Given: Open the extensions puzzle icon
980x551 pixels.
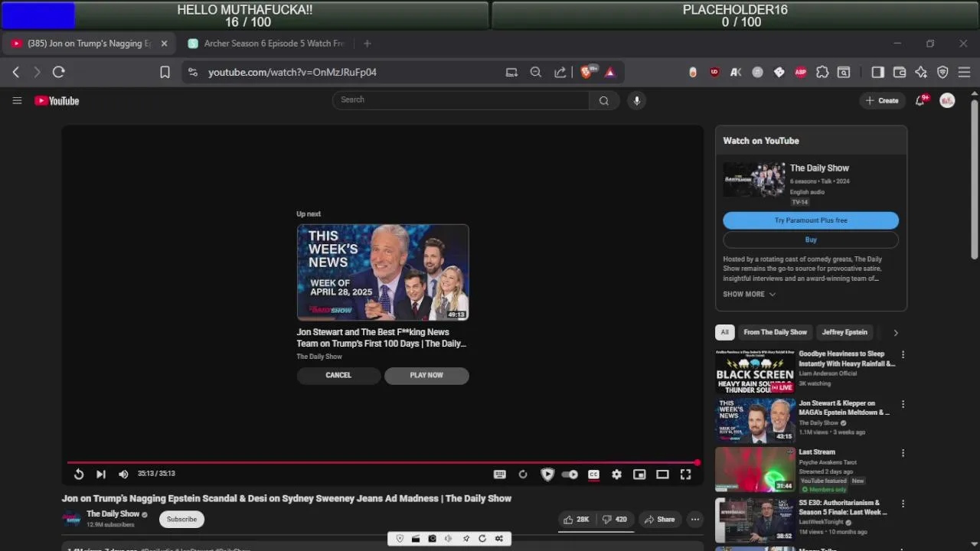Looking at the screenshot, I should [822, 72].
